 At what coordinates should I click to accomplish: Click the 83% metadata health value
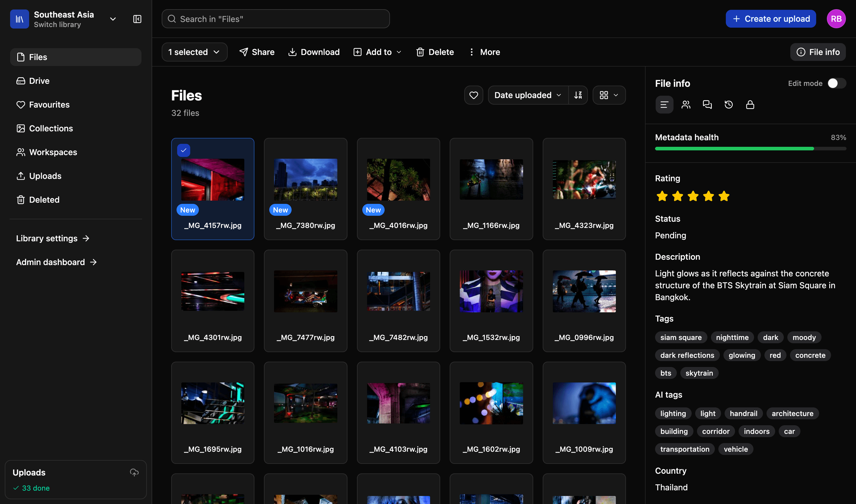[x=838, y=137]
